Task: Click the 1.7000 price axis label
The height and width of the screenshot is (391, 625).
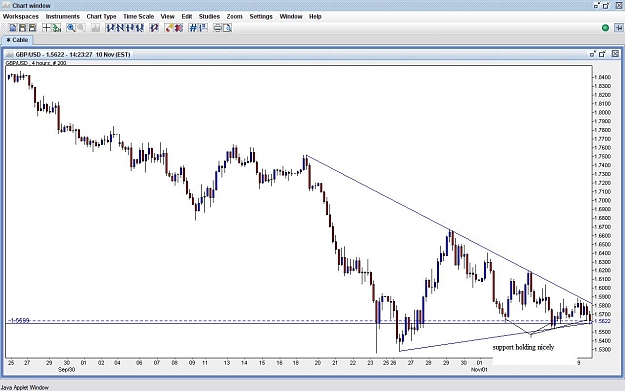Action: pos(602,200)
